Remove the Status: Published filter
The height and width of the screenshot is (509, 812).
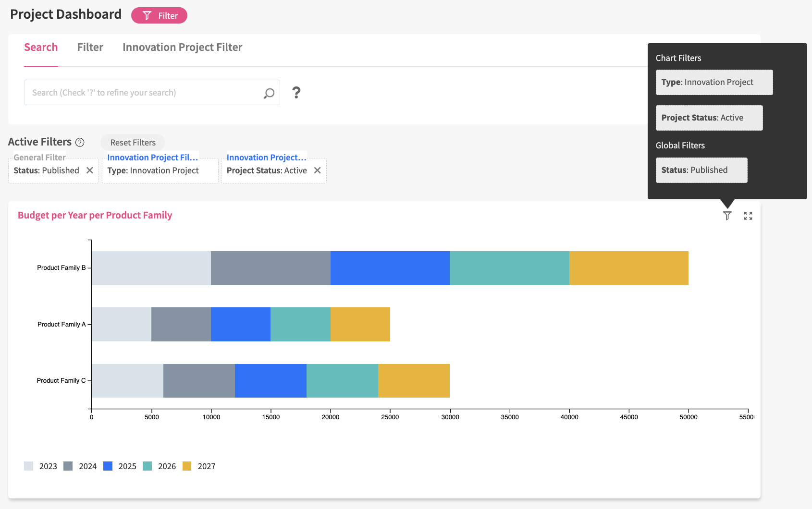pos(90,170)
